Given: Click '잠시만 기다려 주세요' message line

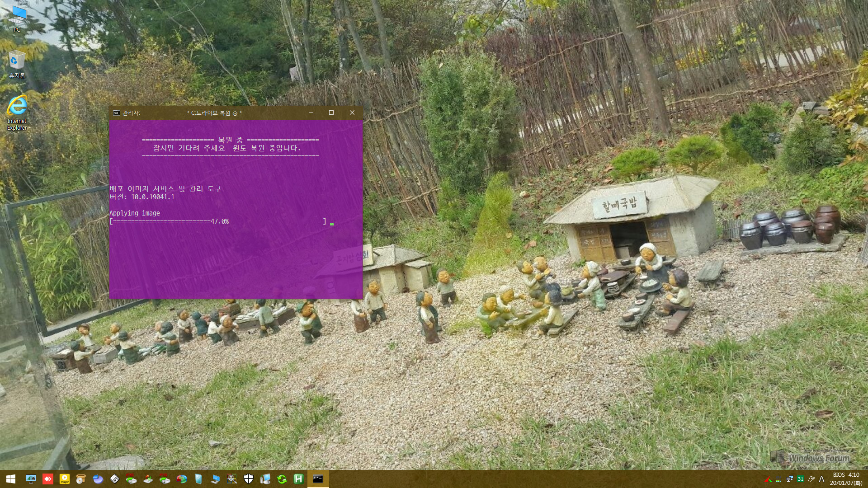Looking at the screenshot, I should point(226,148).
